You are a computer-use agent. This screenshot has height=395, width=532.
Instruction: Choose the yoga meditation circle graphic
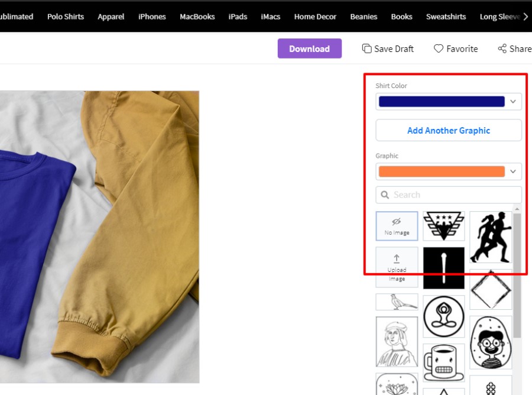pos(444,316)
